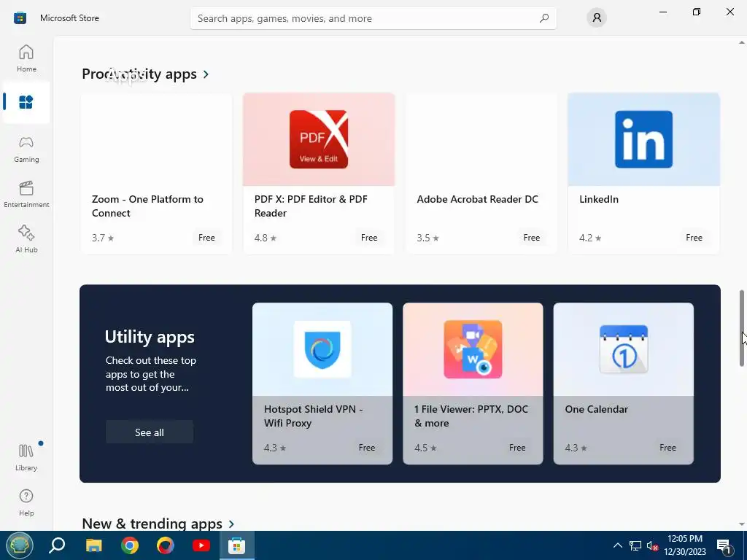
Task: Click Microsoft Store taskbar icon
Action: 237,545
